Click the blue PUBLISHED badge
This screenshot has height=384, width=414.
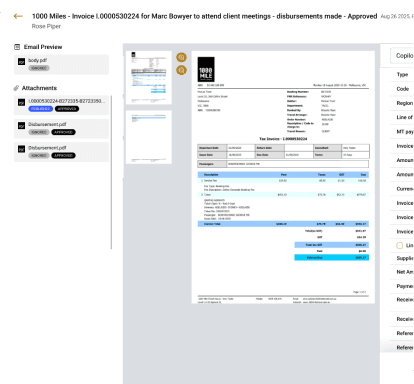(x=41, y=109)
